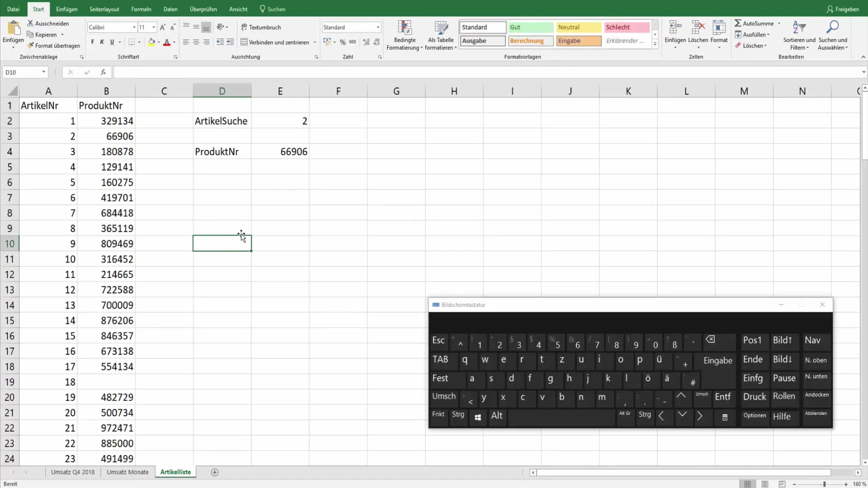Toggle Textumbruch wrap text

pyautogui.click(x=261, y=27)
